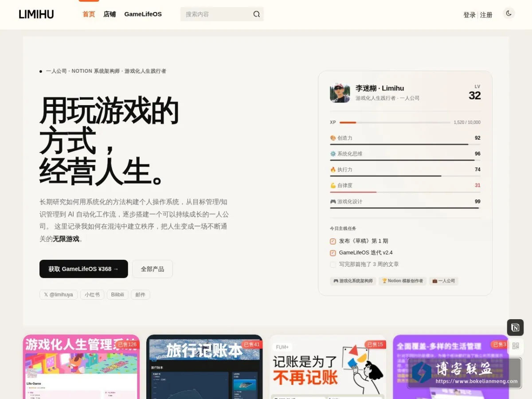
Task: Check 写完那篇拖了 3 周的文章 task
Action: click(333, 264)
